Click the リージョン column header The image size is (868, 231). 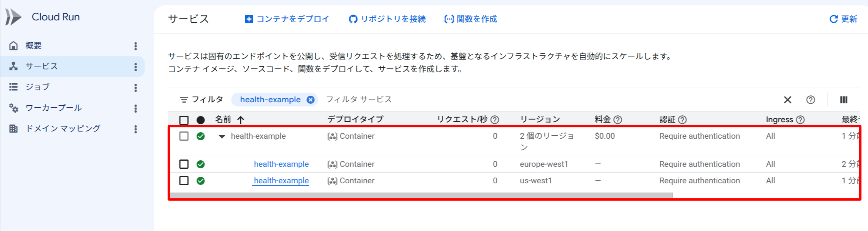click(540, 120)
